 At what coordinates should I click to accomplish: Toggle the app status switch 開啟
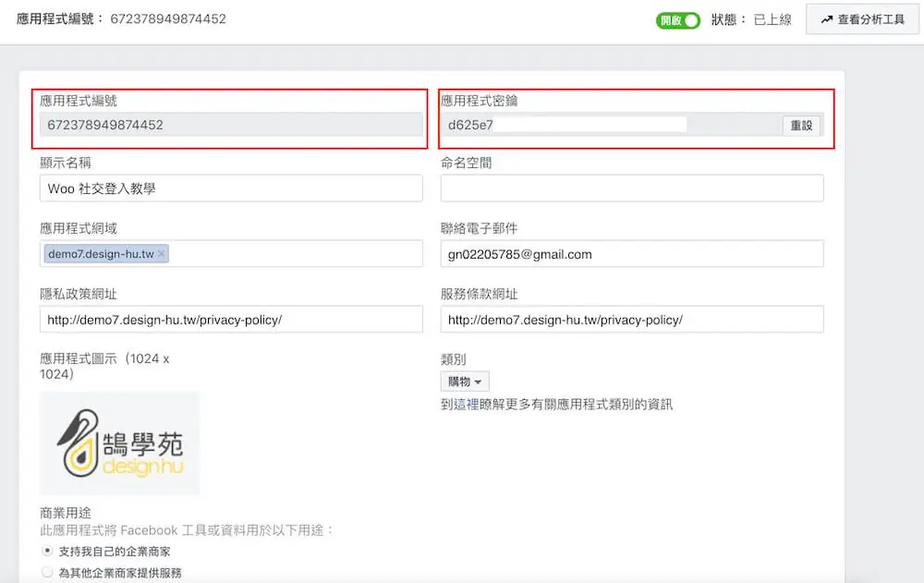tap(677, 20)
